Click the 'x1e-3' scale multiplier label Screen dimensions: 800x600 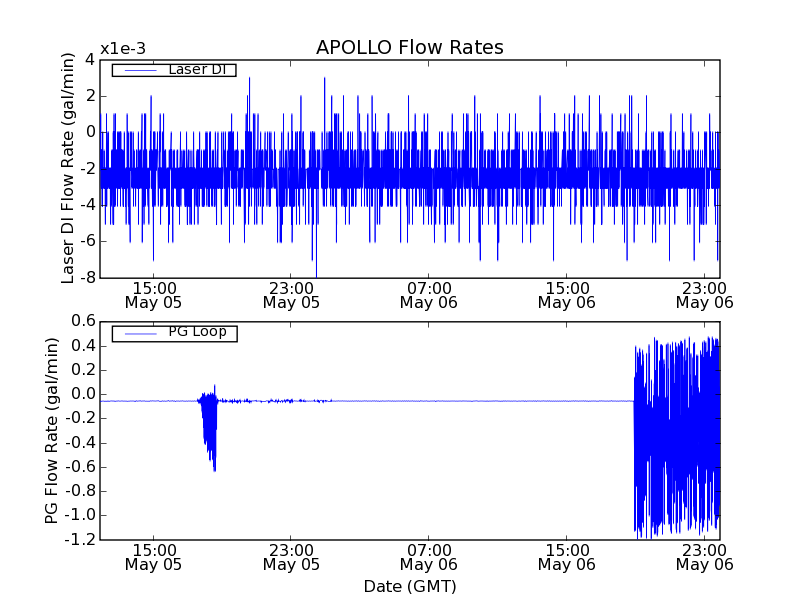(123, 49)
